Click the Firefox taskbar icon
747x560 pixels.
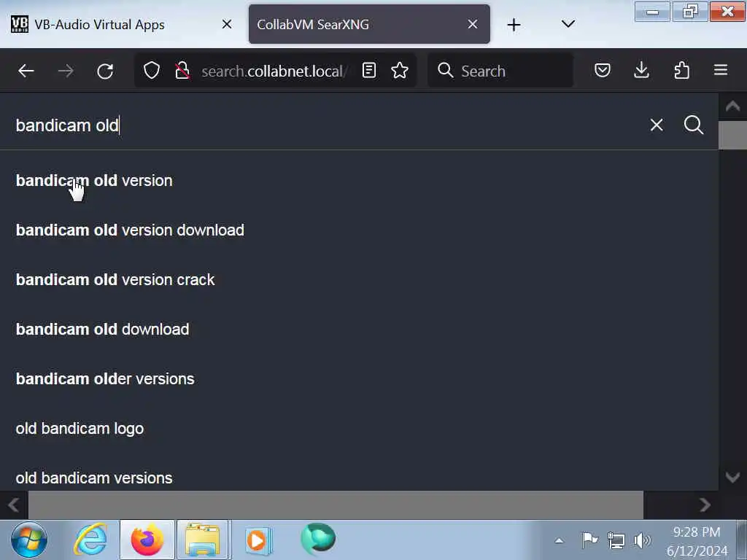[x=147, y=540]
